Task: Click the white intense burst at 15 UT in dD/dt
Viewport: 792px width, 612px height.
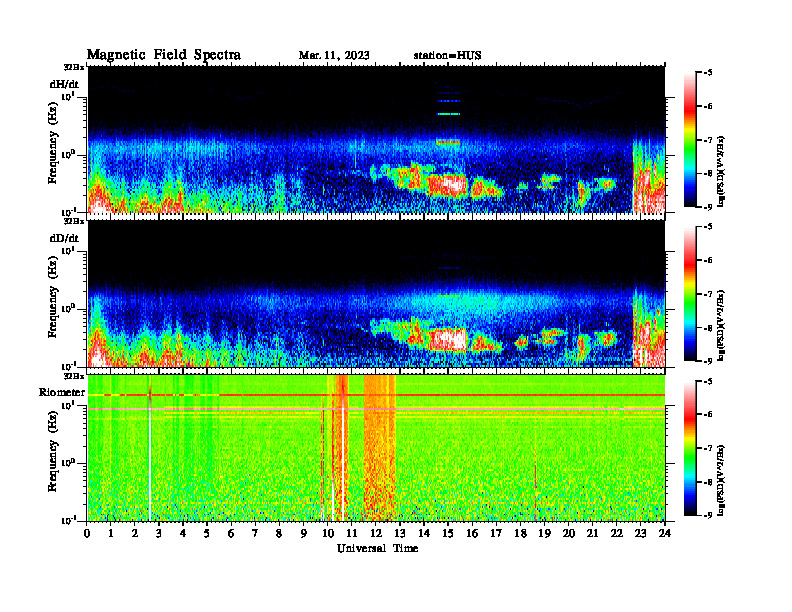Action: [x=448, y=339]
